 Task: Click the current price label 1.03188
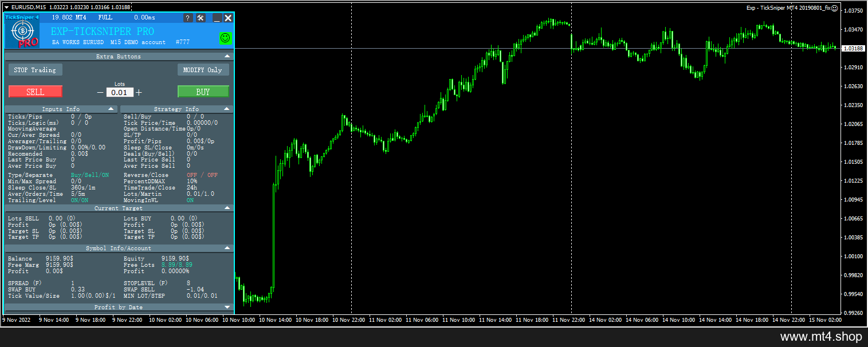853,49
